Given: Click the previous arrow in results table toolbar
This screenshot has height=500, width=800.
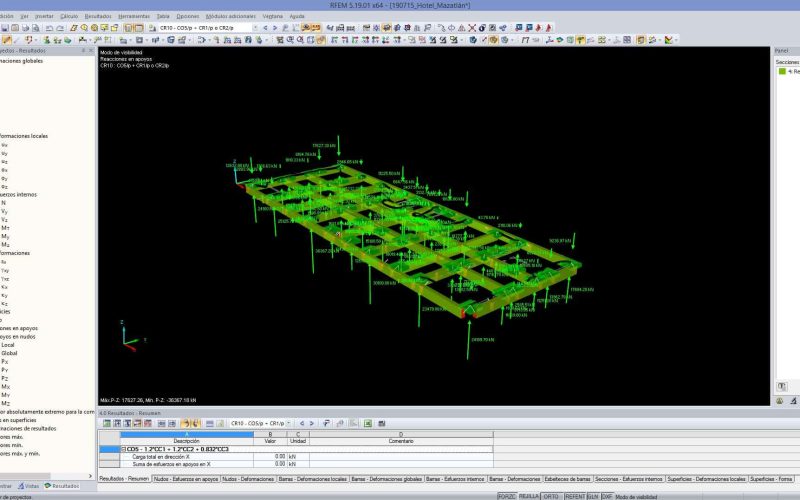Looking at the screenshot, I should pos(302,423).
